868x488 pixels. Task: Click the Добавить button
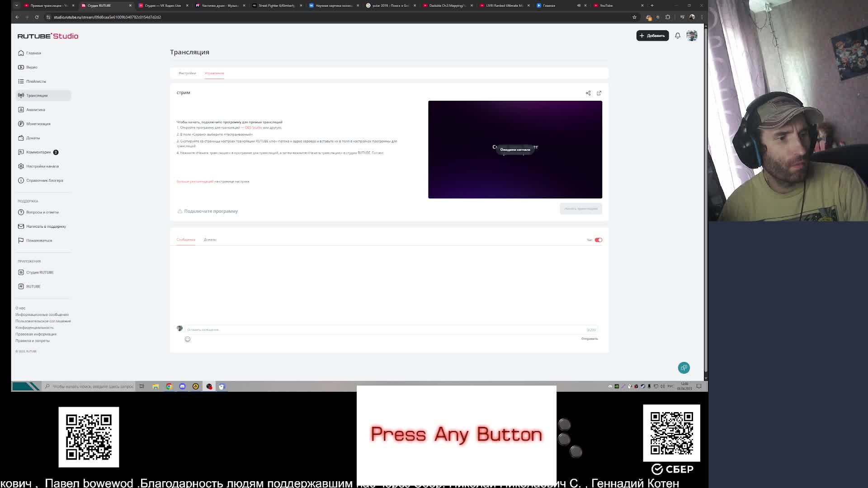[652, 36]
